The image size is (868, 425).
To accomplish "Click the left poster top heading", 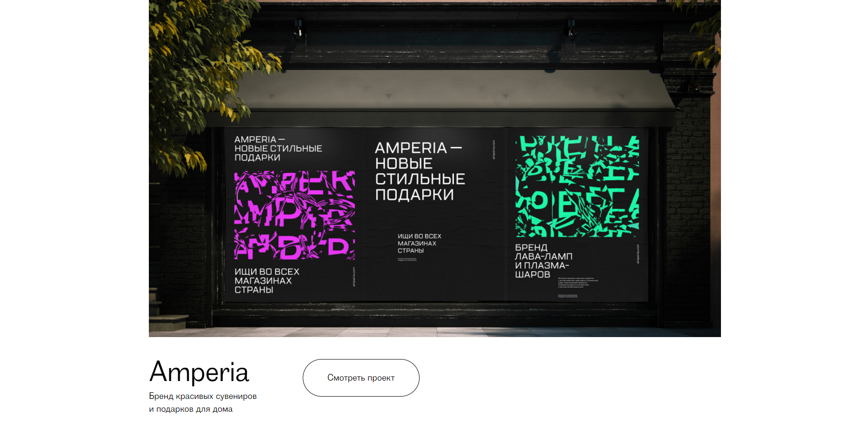I will (278, 148).
